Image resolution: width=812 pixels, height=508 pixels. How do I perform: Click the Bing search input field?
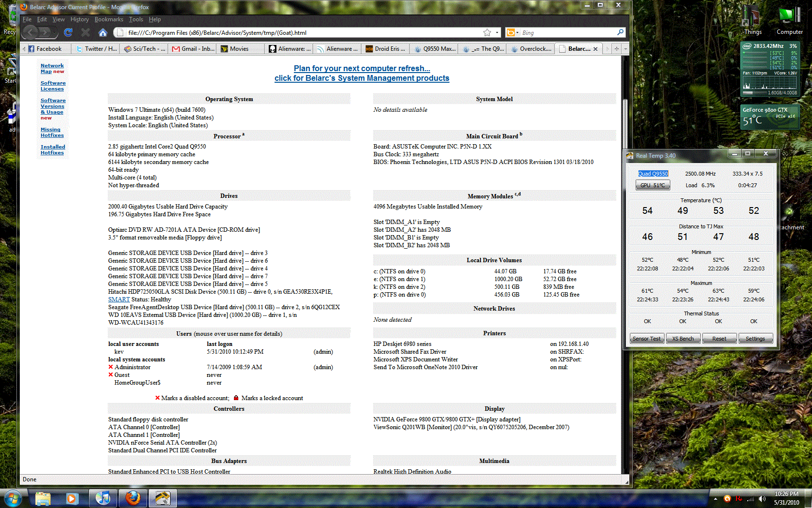pyautogui.click(x=567, y=32)
